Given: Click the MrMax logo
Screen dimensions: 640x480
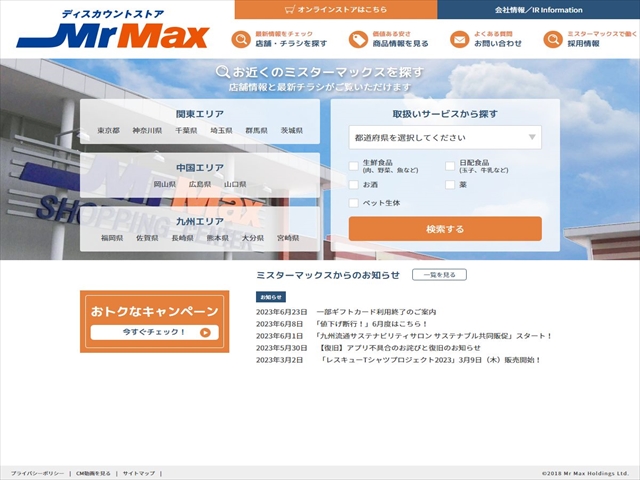Looking at the screenshot, I should click(113, 29).
